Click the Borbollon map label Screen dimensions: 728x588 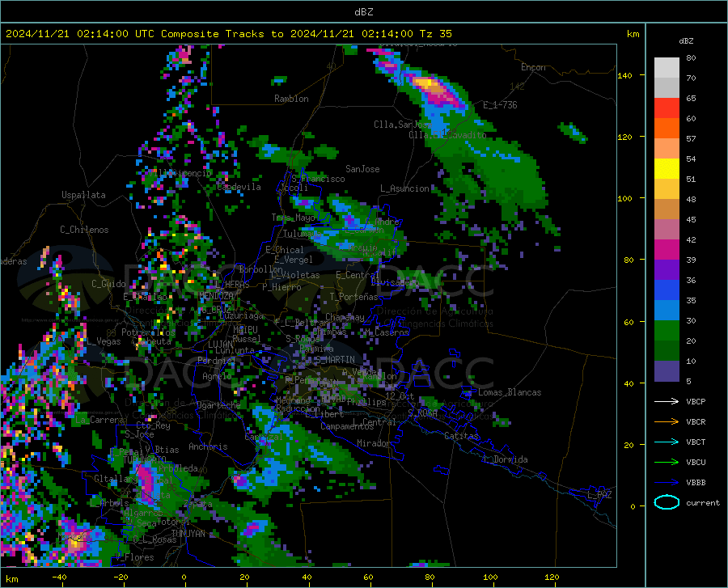click(261, 269)
